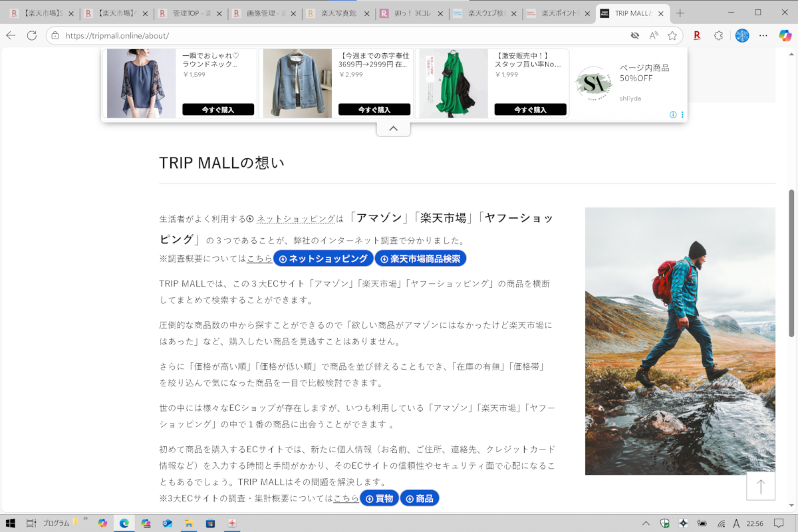Viewport: 798px width, 532px height.
Task: Click the TRIP MALLの想い heading
Action: point(221,163)
